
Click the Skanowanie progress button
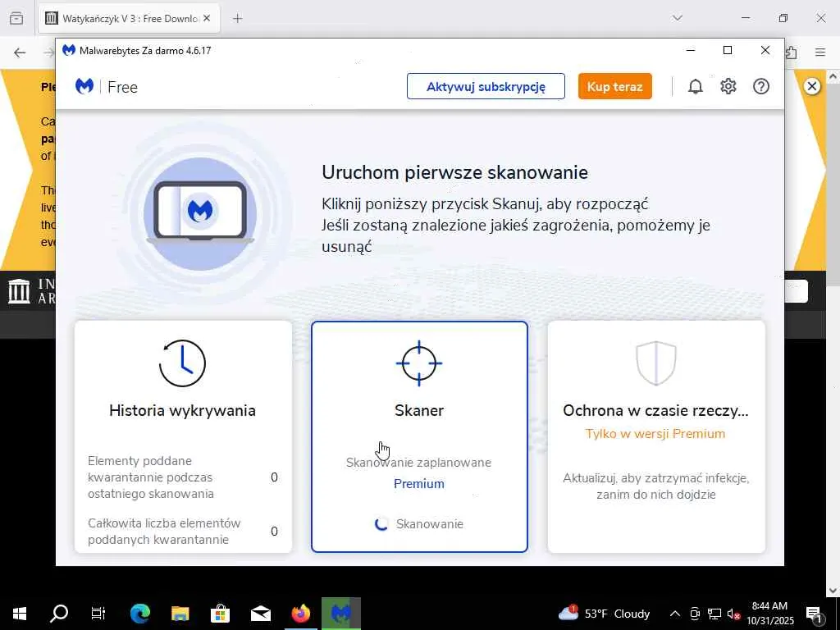(419, 524)
